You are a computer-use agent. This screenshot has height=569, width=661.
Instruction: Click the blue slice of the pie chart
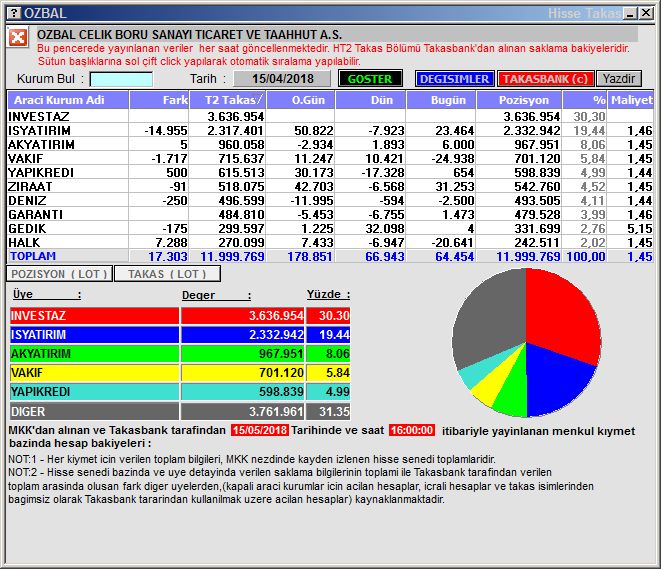pos(556,377)
